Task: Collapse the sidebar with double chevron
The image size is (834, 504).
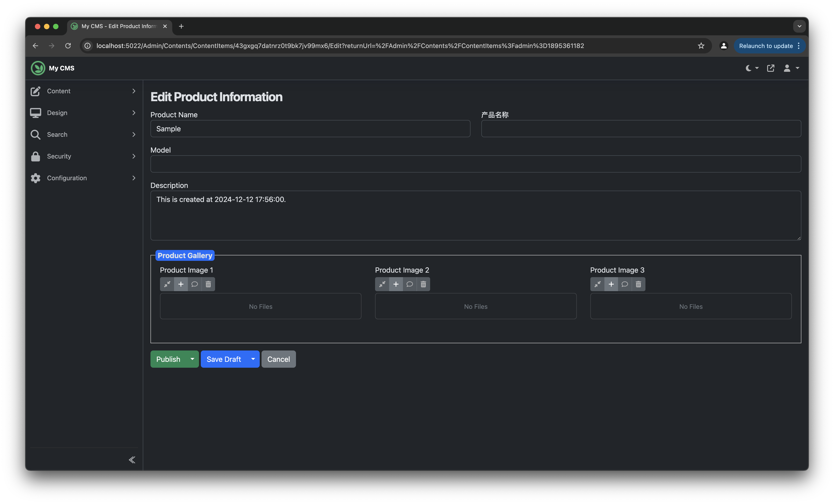Action: (x=132, y=460)
